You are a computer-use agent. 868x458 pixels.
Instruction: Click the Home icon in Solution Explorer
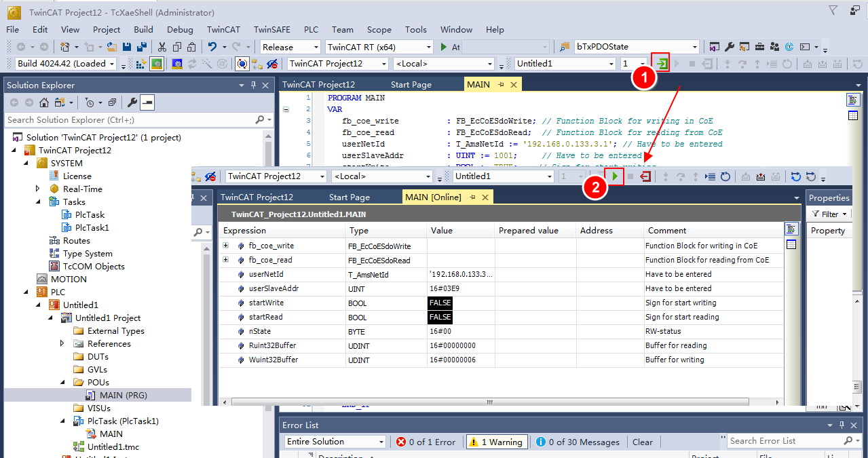point(43,102)
